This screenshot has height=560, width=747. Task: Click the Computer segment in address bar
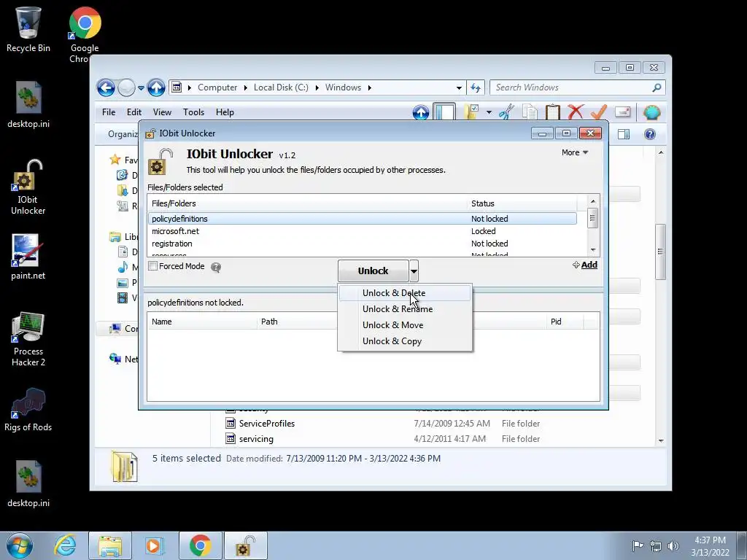pyautogui.click(x=217, y=87)
